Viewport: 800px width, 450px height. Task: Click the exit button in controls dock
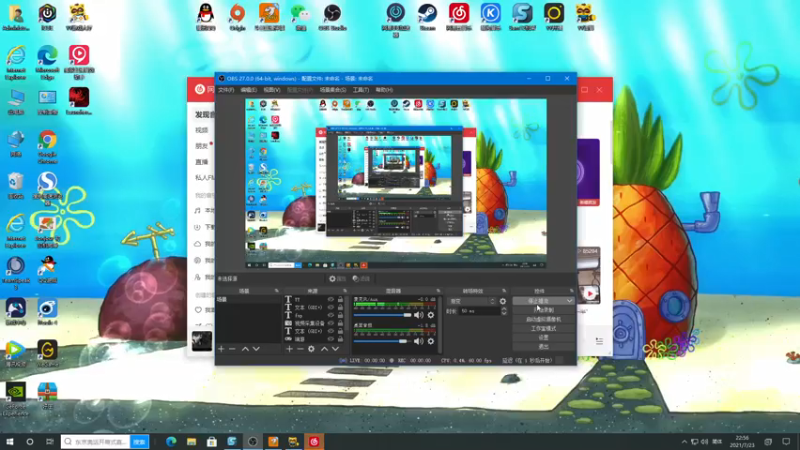[543, 347]
